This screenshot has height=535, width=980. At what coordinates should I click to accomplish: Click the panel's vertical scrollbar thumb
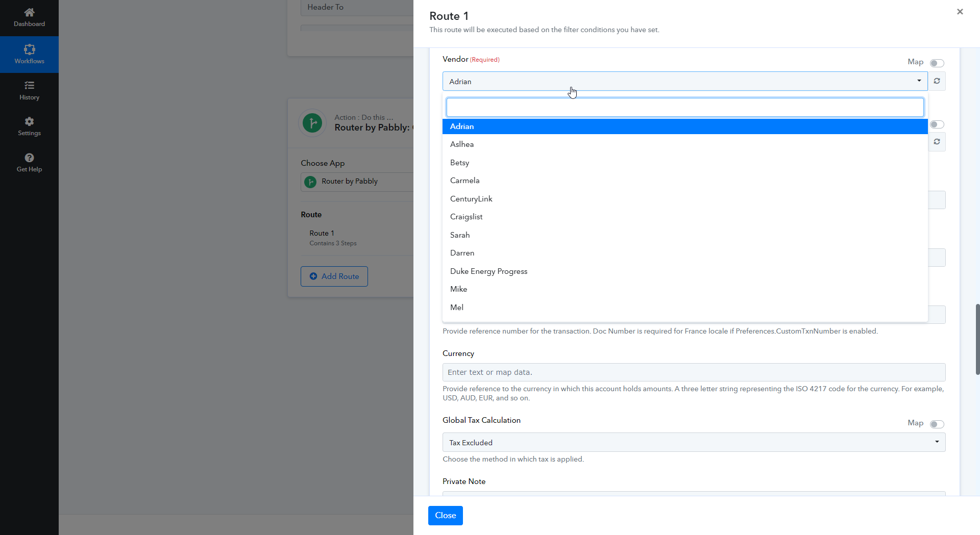coord(977,339)
